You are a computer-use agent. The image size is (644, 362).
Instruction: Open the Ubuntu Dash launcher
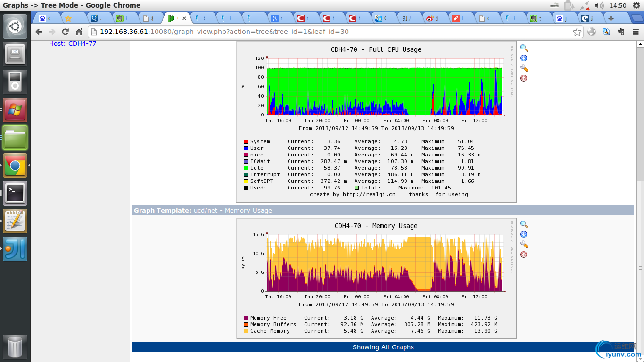[x=15, y=26]
